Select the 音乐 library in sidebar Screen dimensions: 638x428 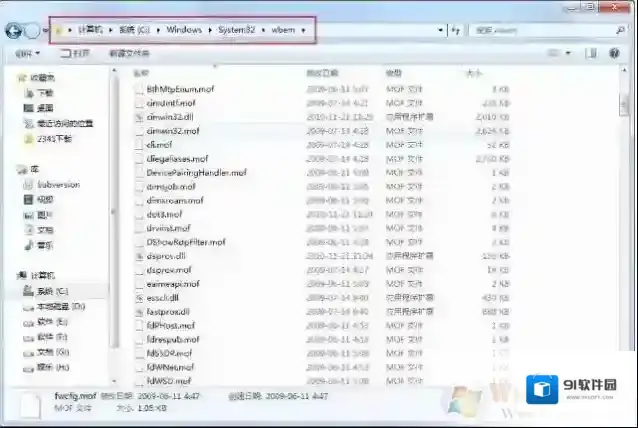click(x=45, y=244)
